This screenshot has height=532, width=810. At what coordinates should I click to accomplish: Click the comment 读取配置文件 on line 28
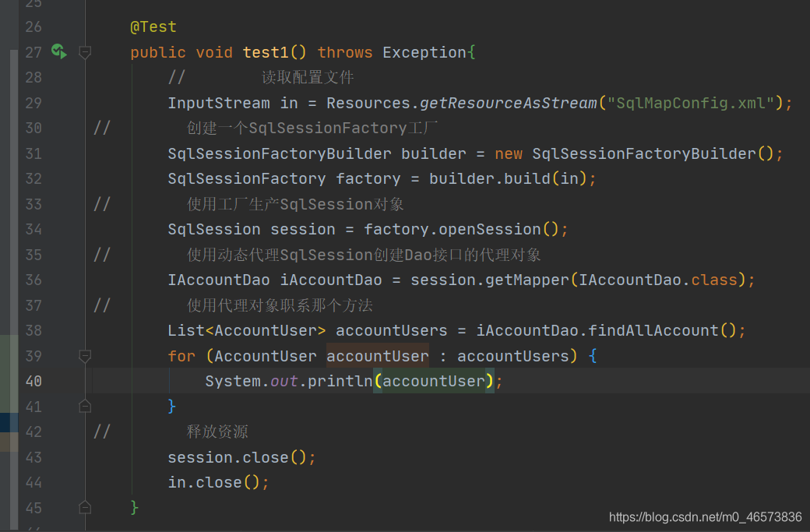point(308,77)
